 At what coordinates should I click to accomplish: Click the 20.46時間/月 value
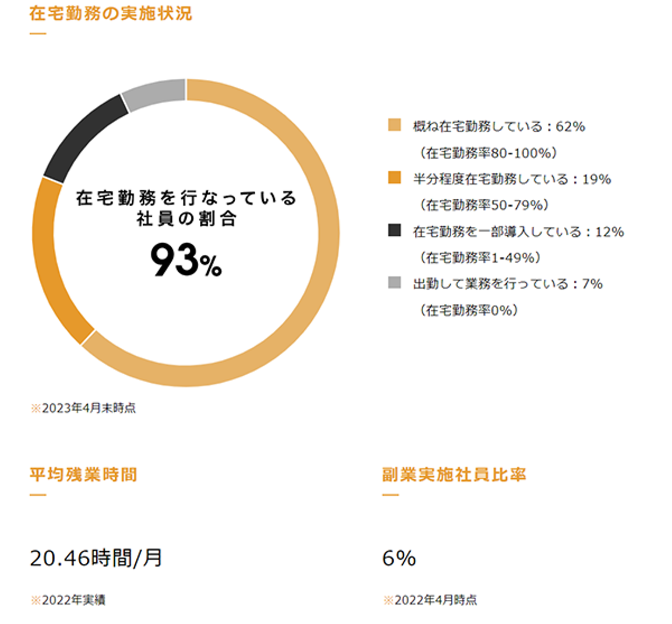coord(96,558)
